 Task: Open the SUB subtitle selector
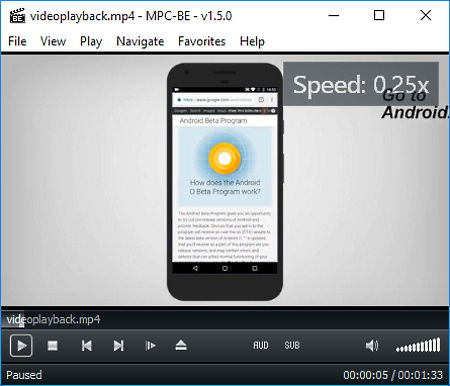[x=292, y=345]
